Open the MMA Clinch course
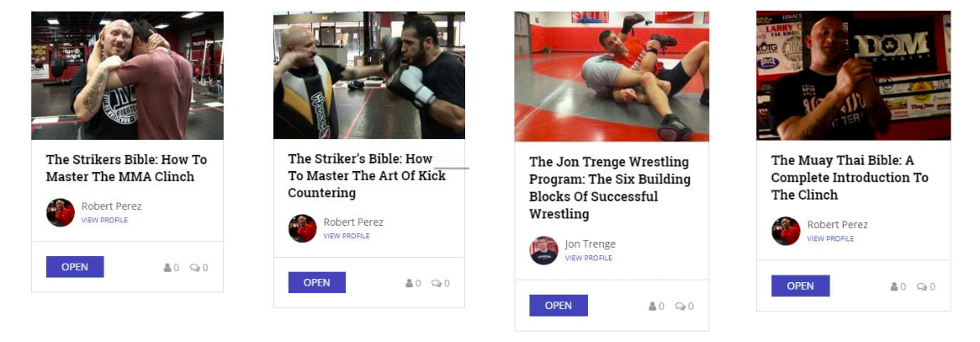Image resolution: width=980 pixels, height=342 pixels. tap(75, 267)
